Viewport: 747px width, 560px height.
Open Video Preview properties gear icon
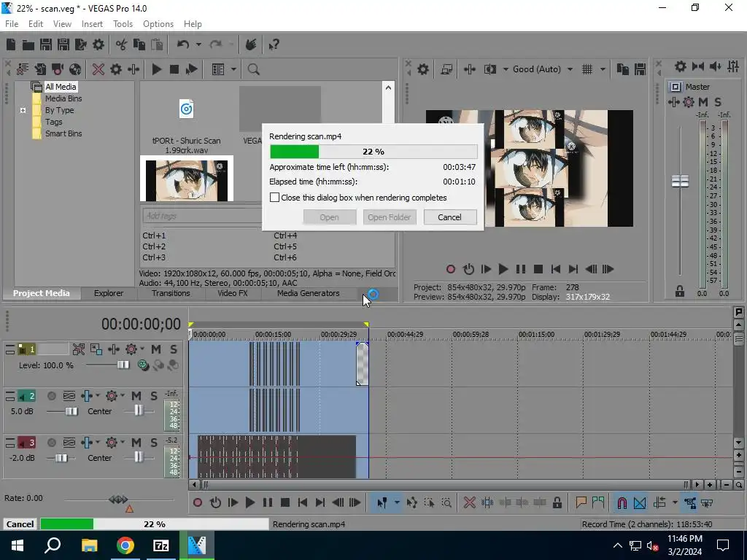pos(422,69)
